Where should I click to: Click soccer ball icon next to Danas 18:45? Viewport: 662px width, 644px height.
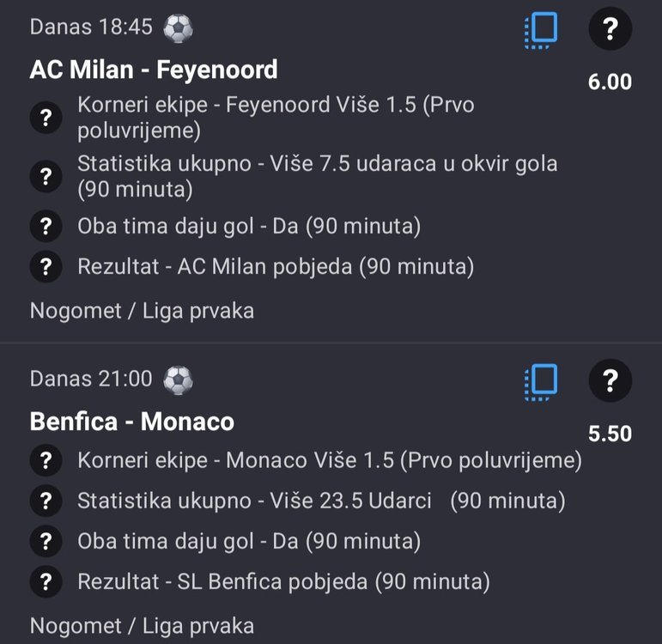tap(178, 28)
